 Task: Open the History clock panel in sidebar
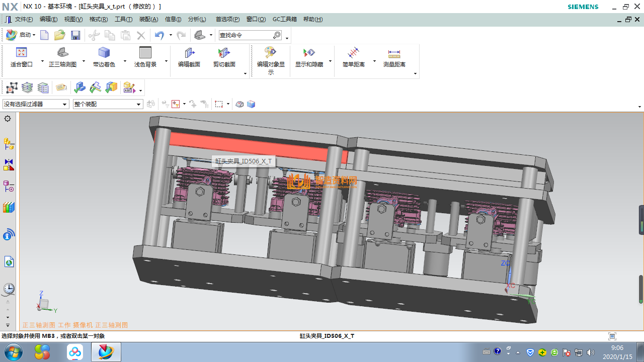click(x=9, y=289)
